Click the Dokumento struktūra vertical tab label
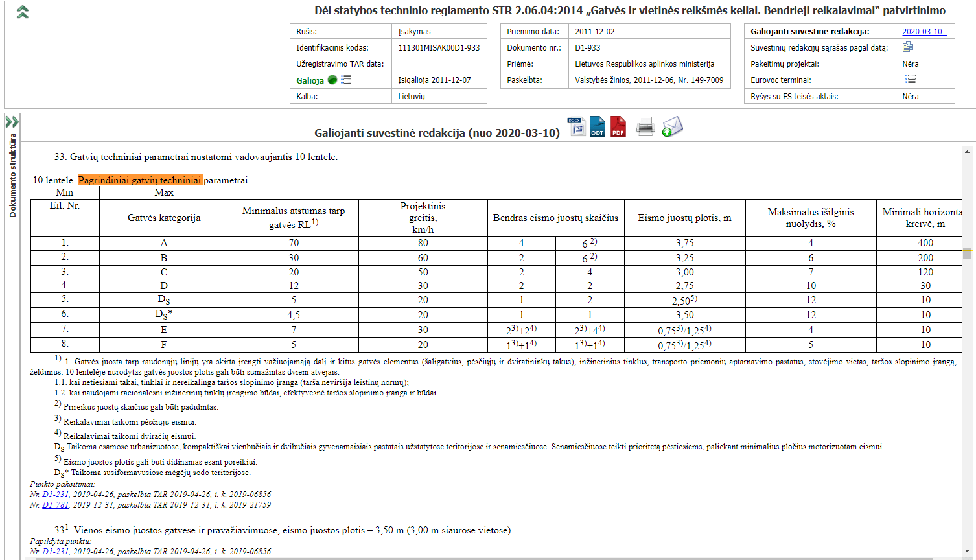 tap(12, 175)
